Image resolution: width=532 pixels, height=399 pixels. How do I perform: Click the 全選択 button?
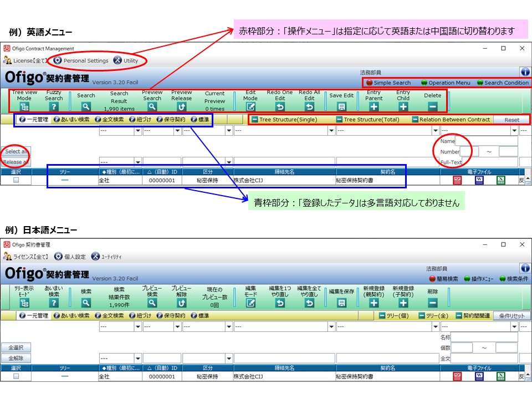(16, 347)
